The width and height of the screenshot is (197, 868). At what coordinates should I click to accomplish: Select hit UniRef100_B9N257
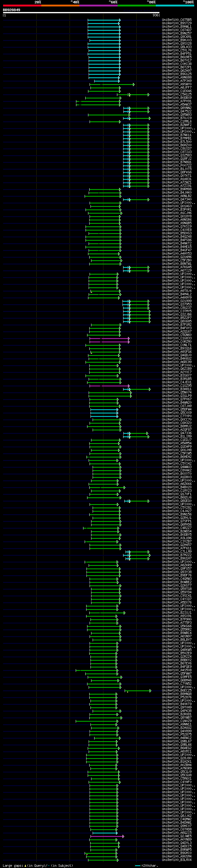[x=177, y=33]
